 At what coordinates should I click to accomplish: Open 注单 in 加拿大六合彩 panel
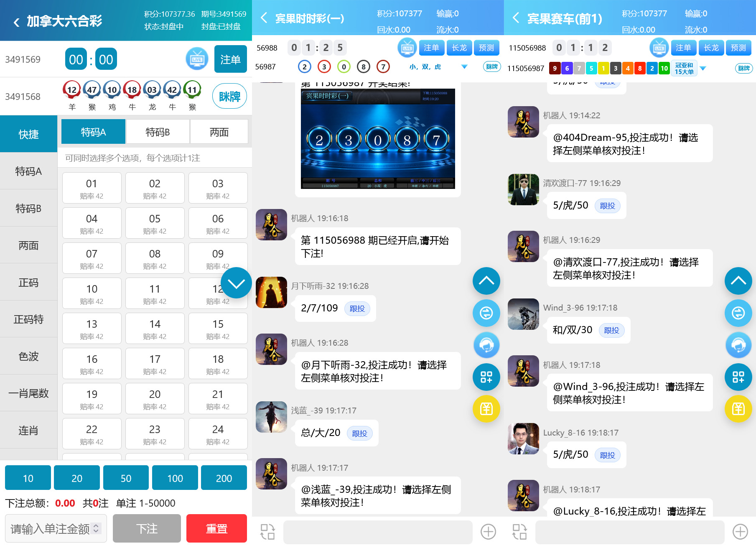tap(231, 59)
